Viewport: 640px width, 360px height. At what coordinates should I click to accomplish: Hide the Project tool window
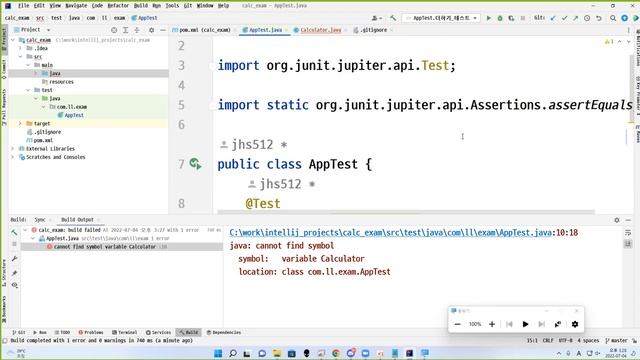(163, 30)
